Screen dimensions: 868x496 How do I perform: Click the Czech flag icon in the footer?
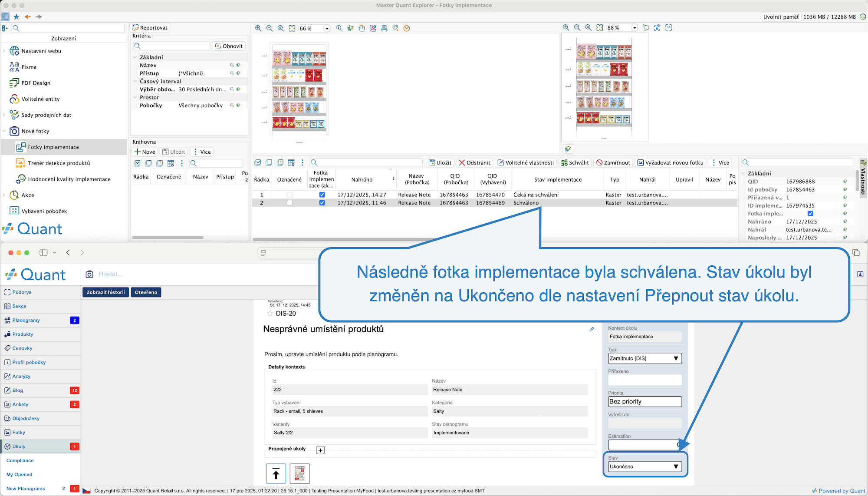coord(87,491)
